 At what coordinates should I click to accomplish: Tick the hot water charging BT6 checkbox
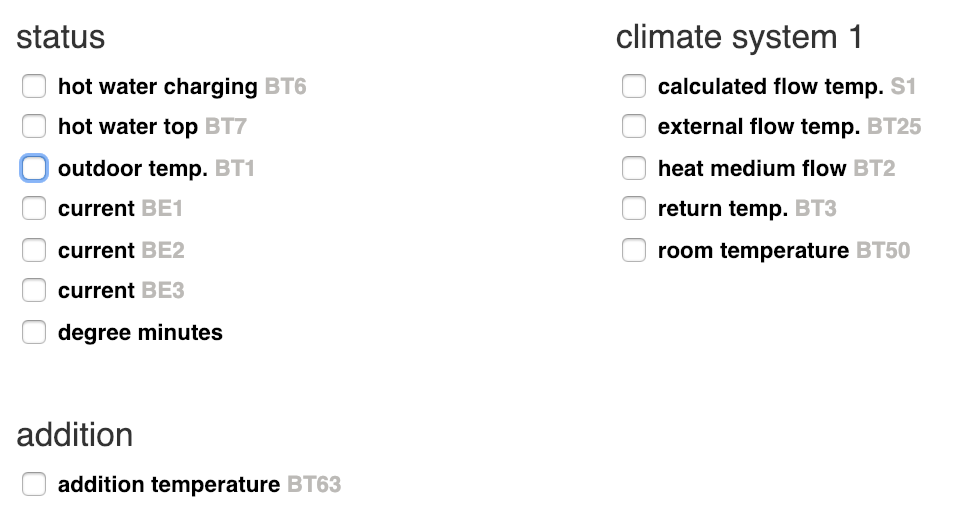point(34,87)
